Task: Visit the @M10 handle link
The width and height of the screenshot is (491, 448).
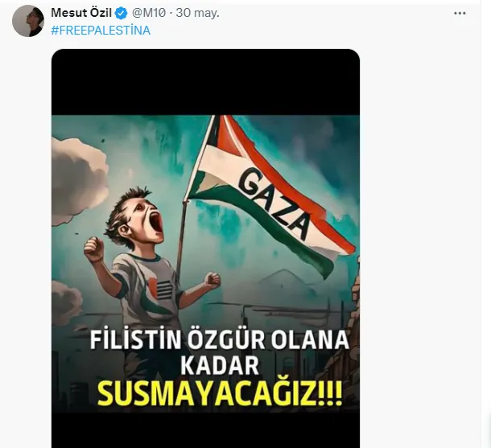Action: pos(149,13)
